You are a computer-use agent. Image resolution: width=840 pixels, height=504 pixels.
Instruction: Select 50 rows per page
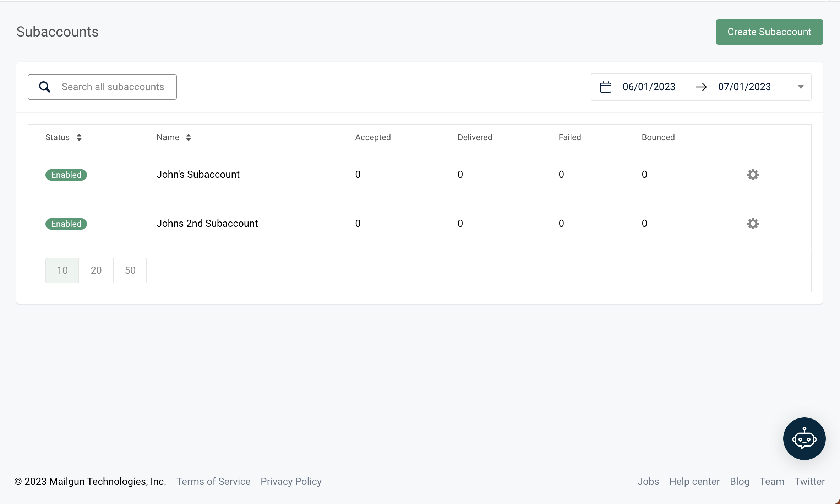tap(130, 270)
